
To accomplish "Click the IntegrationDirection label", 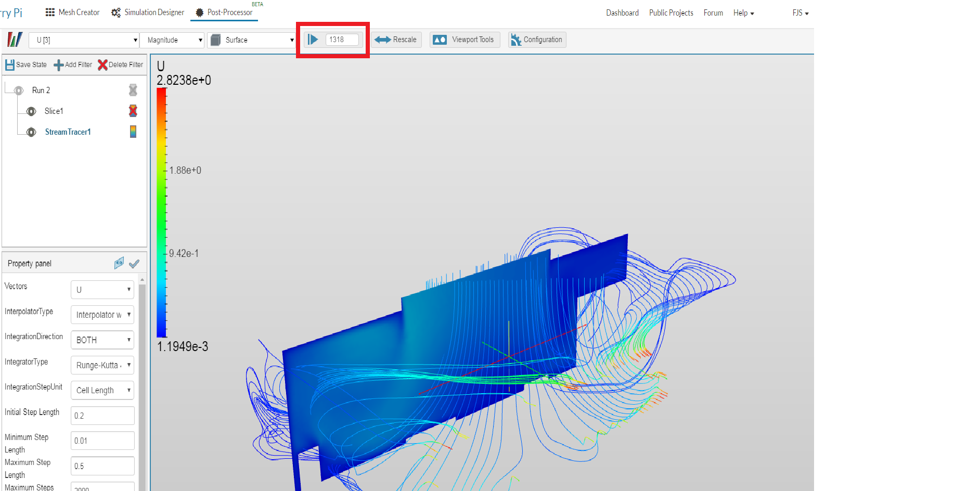I will coord(34,337).
